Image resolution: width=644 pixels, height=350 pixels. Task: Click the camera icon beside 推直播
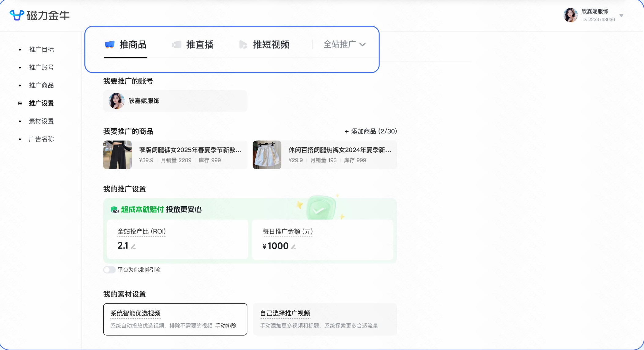click(x=177, y=45)
